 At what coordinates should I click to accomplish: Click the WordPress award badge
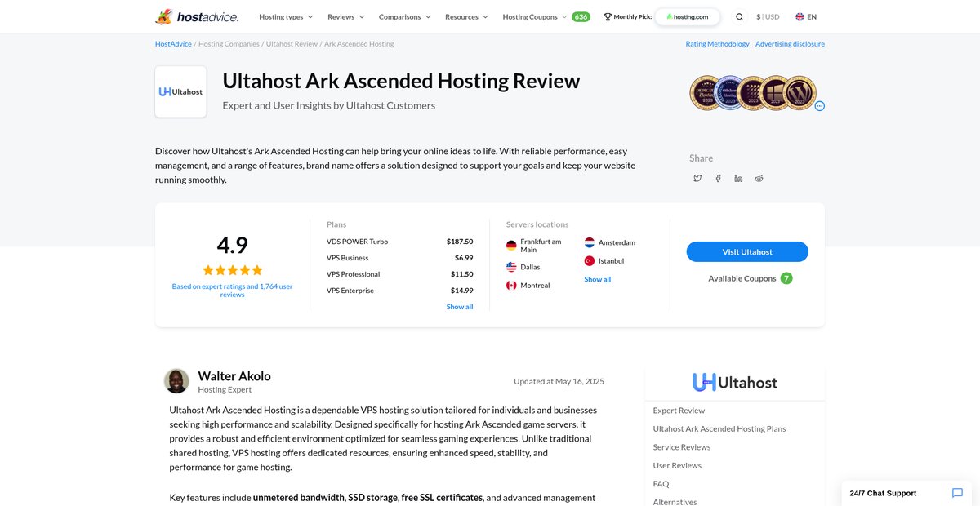click(x=800, y=93)
